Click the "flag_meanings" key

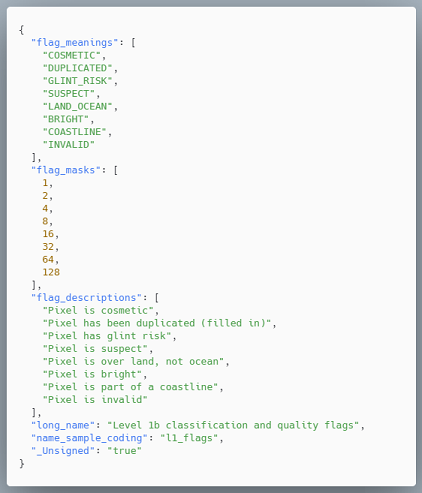pyautogui.click(x=75, y=43)
